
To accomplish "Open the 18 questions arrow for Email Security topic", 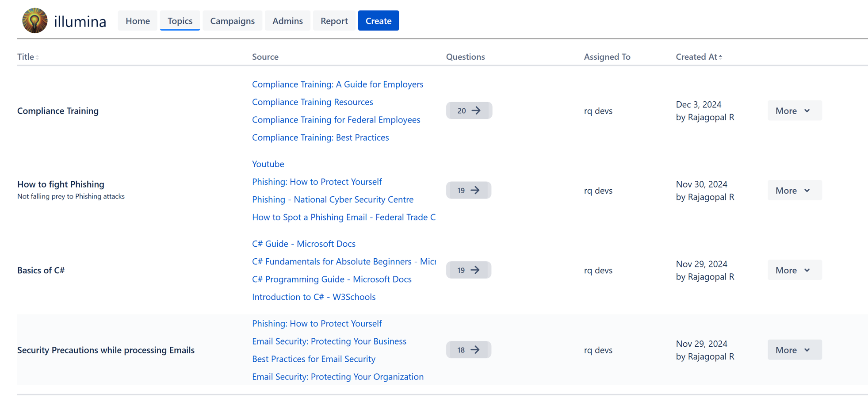I will coord(468,350).
